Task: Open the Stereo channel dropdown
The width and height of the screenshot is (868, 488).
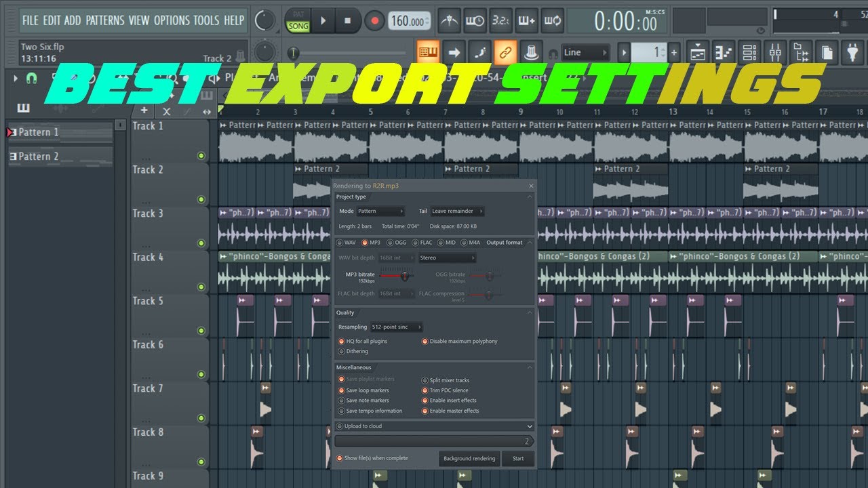Action: point(447,258)
